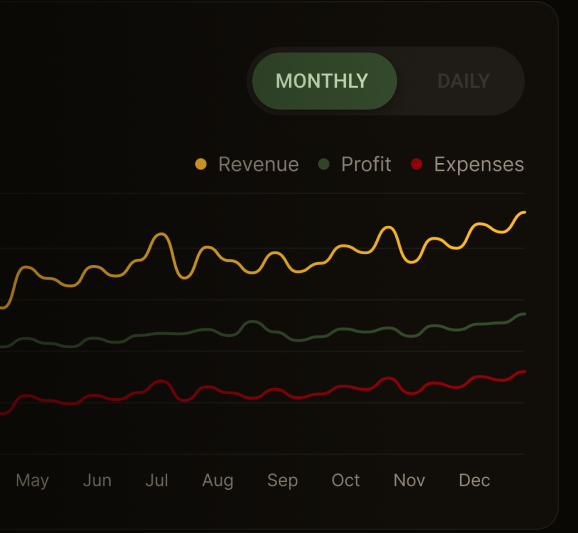This screenshot has height=533, width=578.
Task: Click the Sep axis label
Action: [x=282, y=481]
